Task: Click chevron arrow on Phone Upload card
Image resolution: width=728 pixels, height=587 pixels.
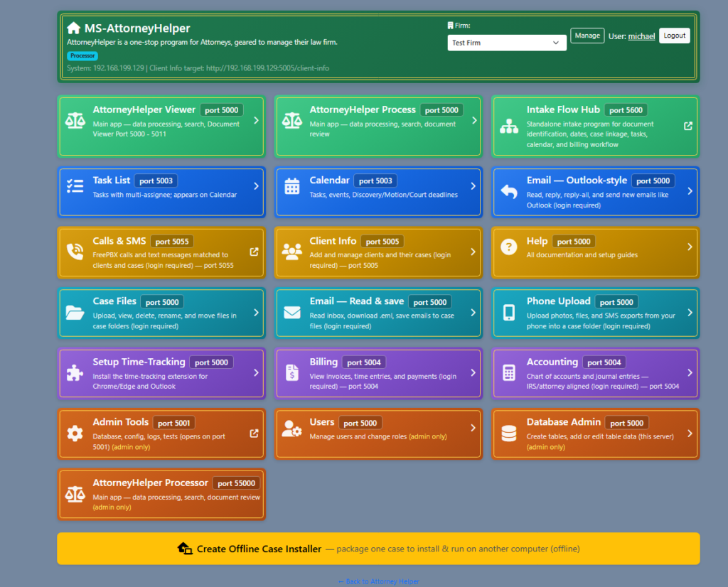Action: (x=690, y=312)
